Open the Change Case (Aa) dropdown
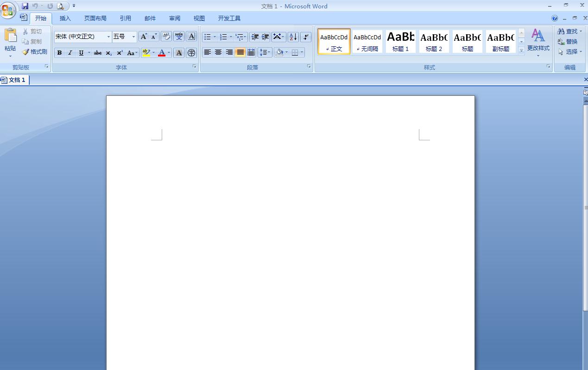The width and height of the screenshot is (588, 370). [x=133, y=53]
